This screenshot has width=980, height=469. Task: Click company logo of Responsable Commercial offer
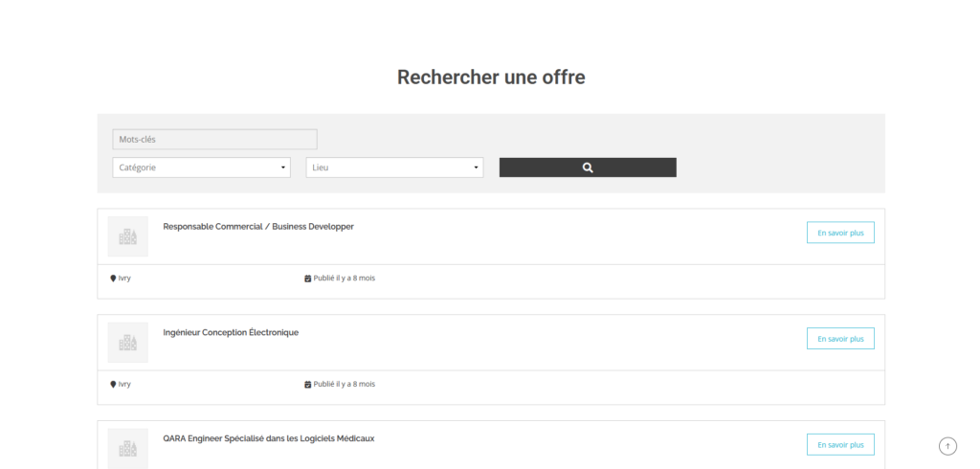(x=128, y=236)
